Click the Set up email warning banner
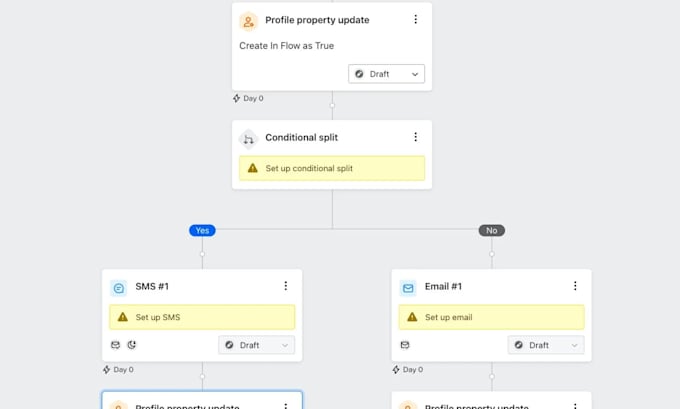The height and width of the screenshot is (409, 680). [491, 317]
